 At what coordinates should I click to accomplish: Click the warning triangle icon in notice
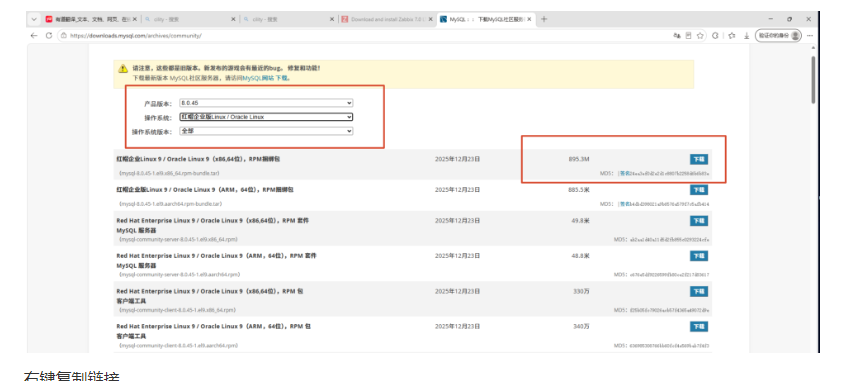click(123, 69)
